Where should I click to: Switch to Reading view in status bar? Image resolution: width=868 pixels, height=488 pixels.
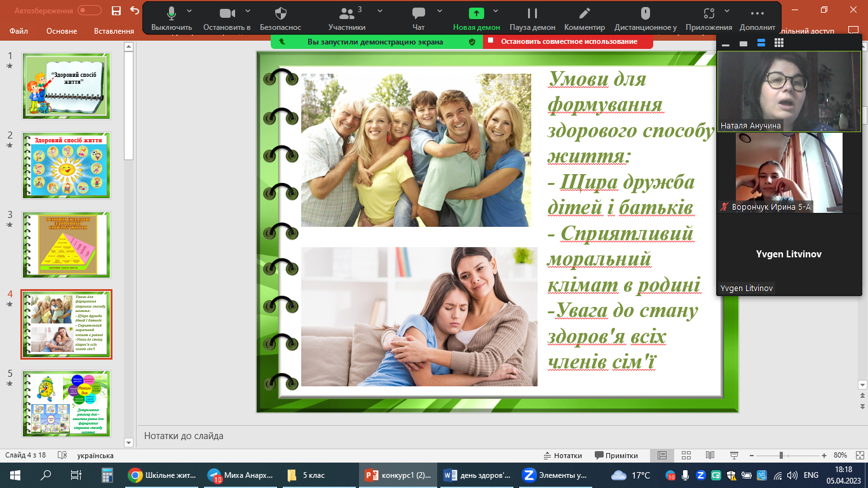point(710,455)
